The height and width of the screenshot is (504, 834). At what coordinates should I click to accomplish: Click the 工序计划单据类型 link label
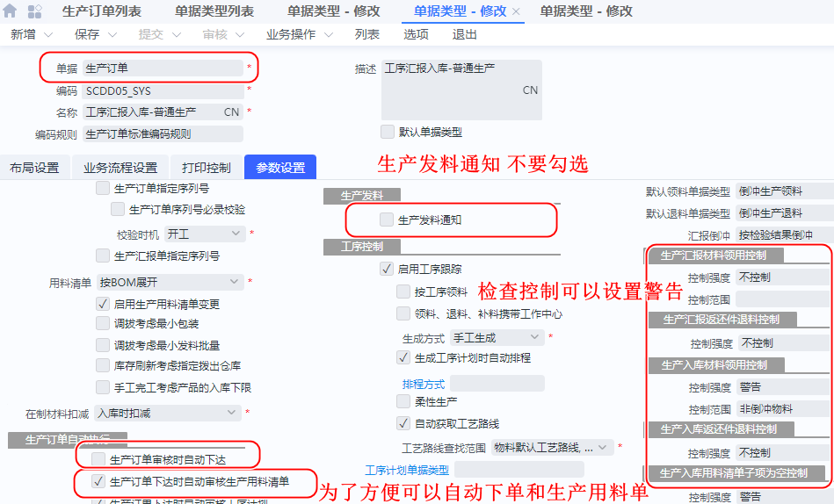tap(406, 470)
